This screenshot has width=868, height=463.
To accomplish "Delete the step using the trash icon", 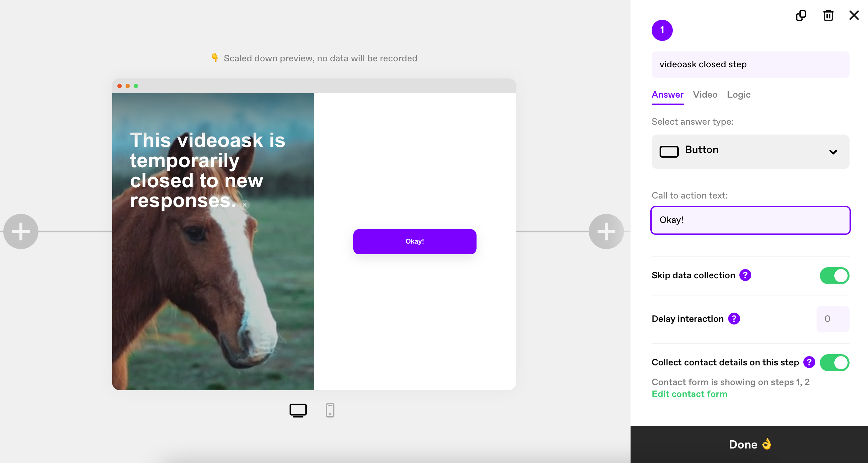I will click(828, 15).
